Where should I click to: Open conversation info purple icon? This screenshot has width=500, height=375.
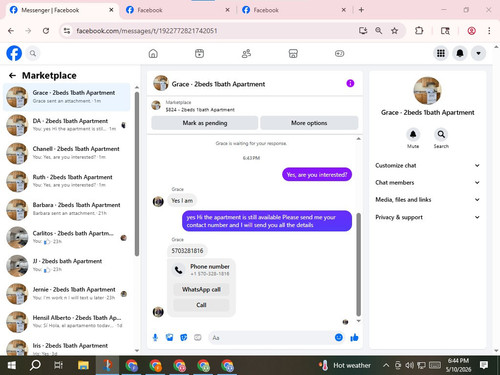click(x=350, y=83)
